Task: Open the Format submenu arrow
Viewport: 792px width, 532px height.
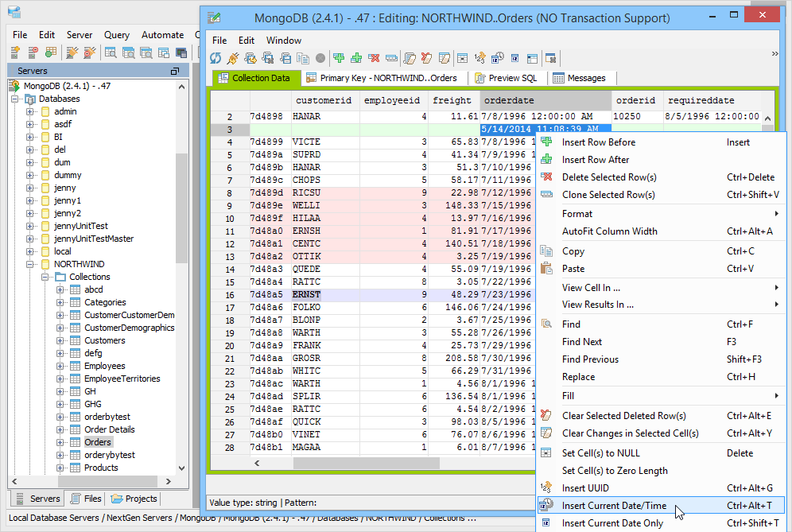Action: (x=776, y=214)
